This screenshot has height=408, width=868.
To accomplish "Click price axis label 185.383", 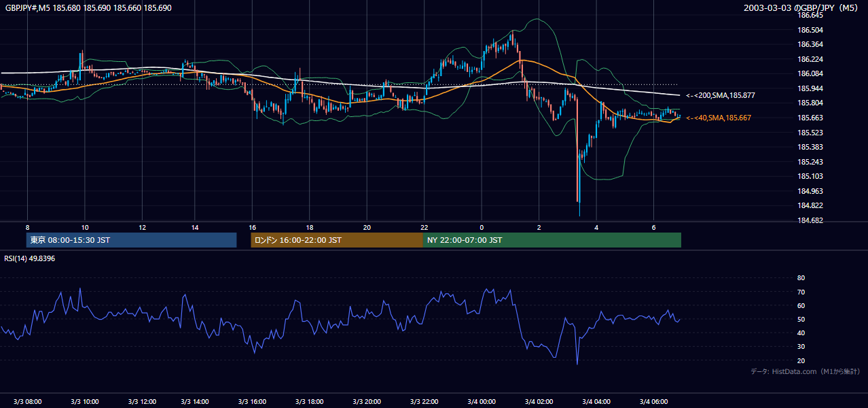I will tap(810, 147).
